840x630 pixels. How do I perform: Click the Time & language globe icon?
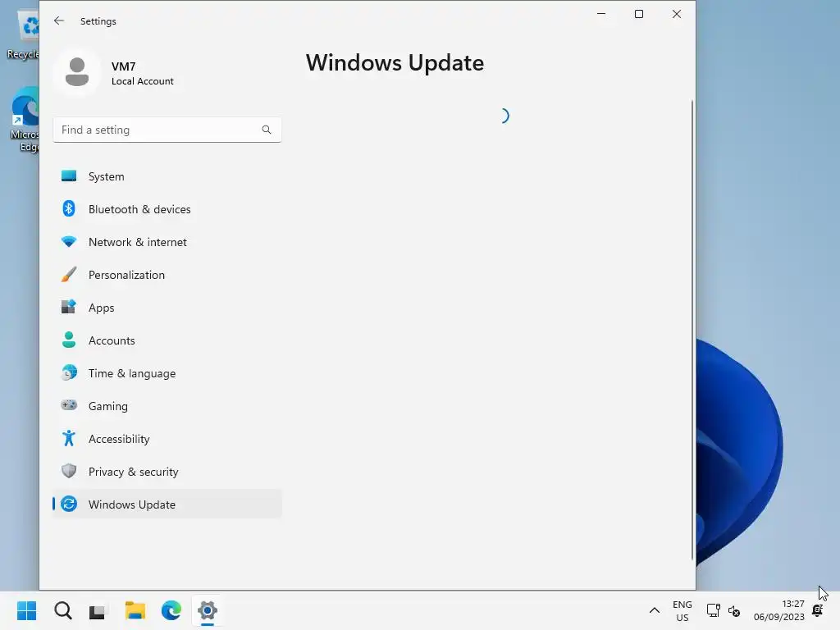69,372
